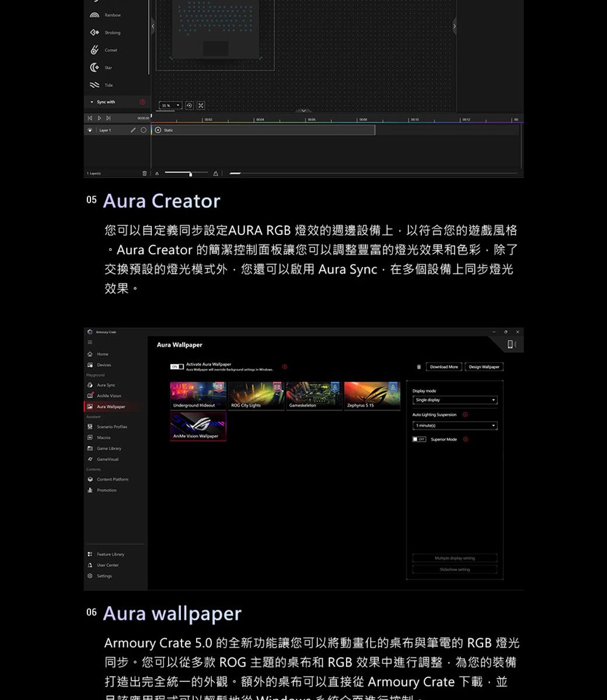This screenshot has height=700, width=607.
Task: Click the reset view icon next to zoom
Action: pyautogui.click(x=189, y=106)
